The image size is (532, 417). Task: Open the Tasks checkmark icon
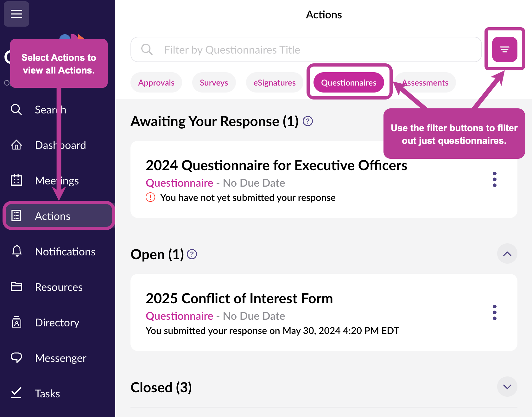tap(16, 393)
